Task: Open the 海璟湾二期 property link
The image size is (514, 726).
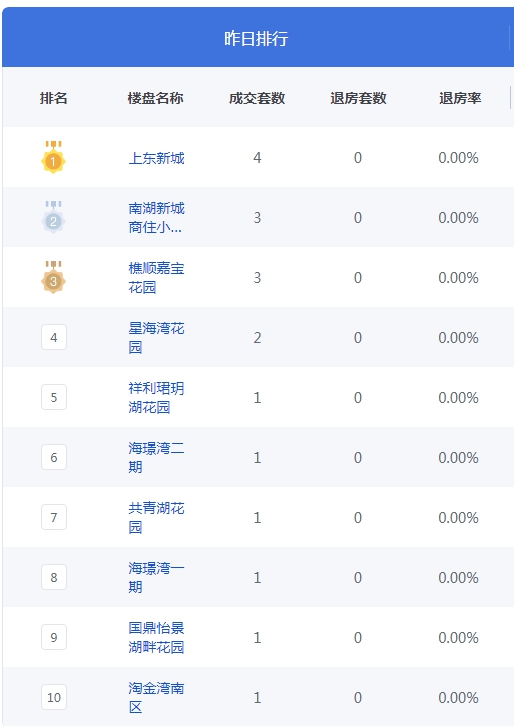Action: tap(157, 457)
